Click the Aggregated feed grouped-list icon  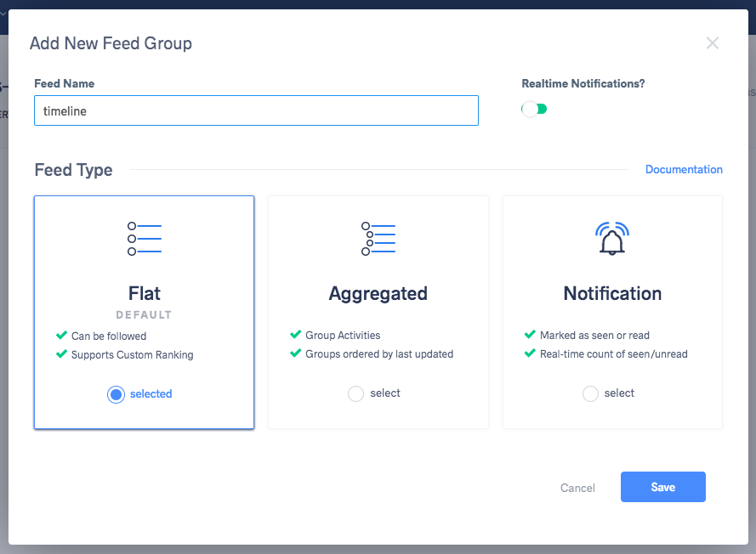coord(378,239)
